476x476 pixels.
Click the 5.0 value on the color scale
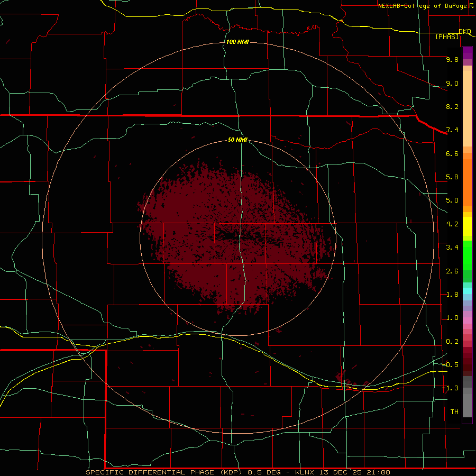tap(452, 200)
